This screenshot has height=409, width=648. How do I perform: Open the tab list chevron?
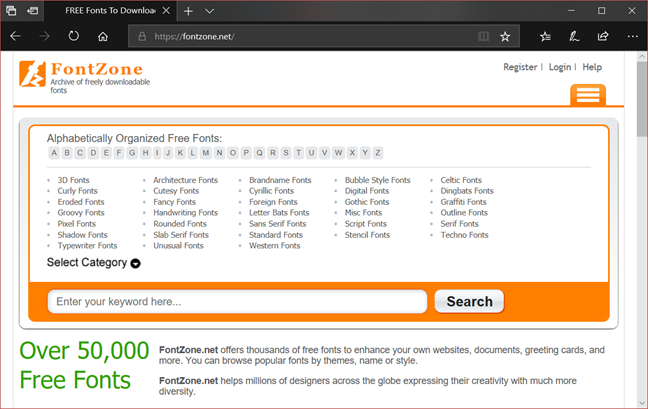[210, 10]
